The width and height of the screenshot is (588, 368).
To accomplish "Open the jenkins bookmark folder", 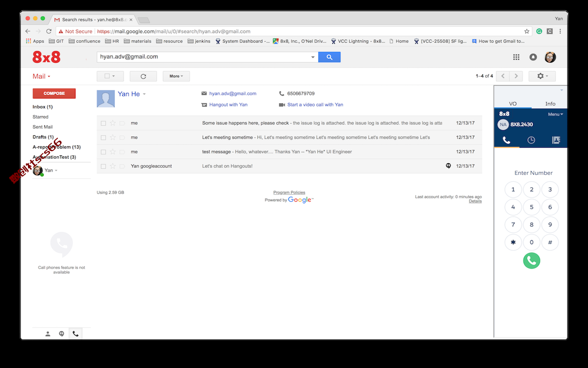I will pos(199,41).
